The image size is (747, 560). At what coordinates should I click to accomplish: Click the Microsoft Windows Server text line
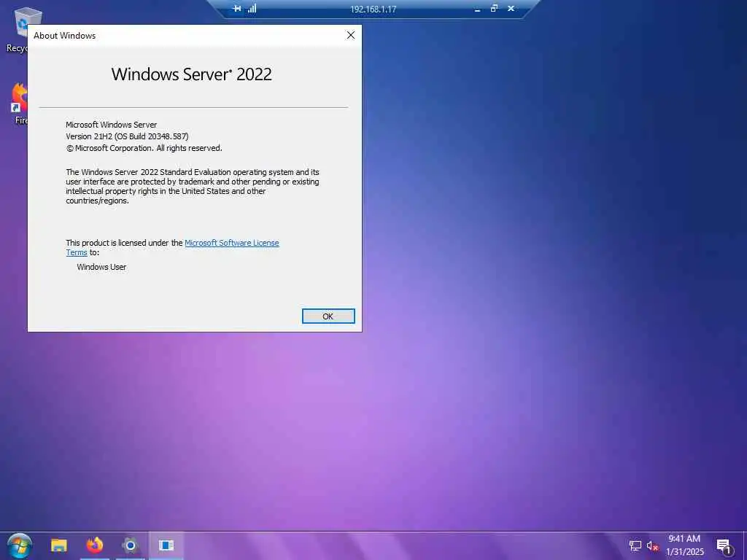click(111, 125)
